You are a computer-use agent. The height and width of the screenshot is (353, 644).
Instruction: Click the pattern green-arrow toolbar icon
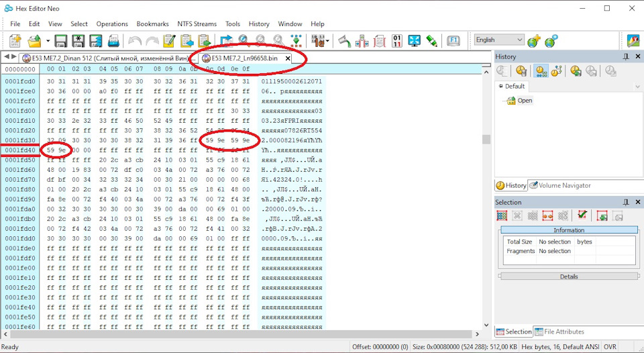click(x=296, y=41)
